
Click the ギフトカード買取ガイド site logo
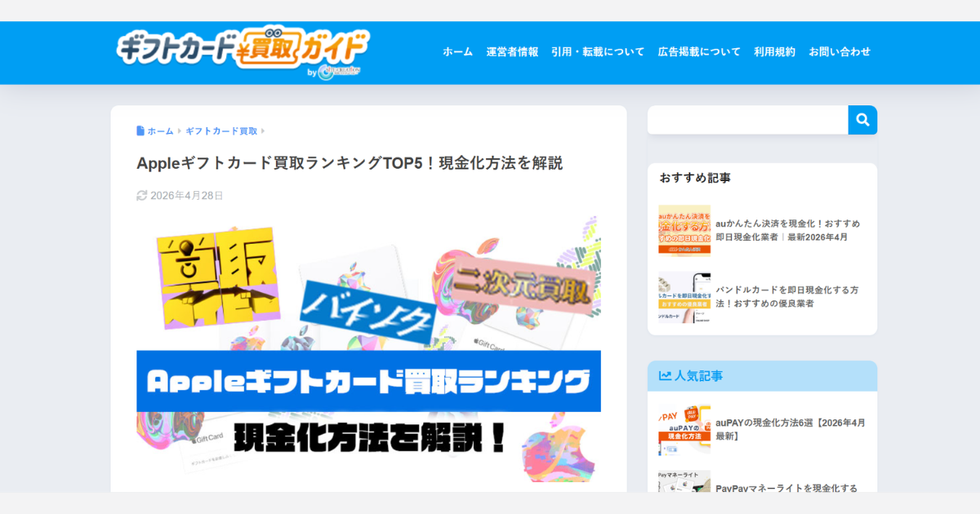[243, 54]
